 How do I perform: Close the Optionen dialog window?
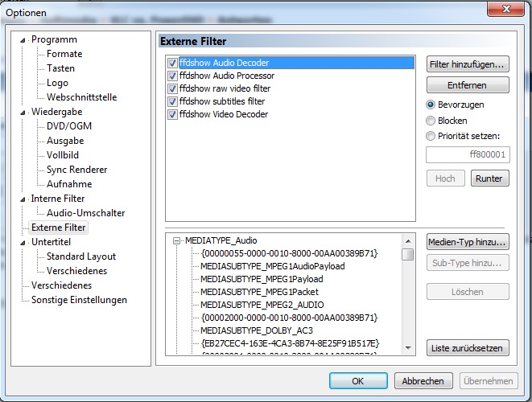pos(505,9)
